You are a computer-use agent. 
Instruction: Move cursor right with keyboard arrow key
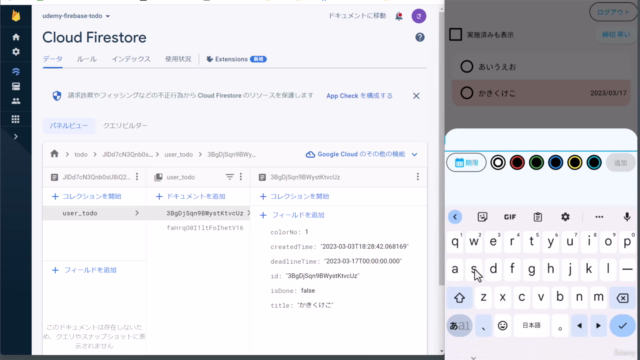click(x=598, y=325)
